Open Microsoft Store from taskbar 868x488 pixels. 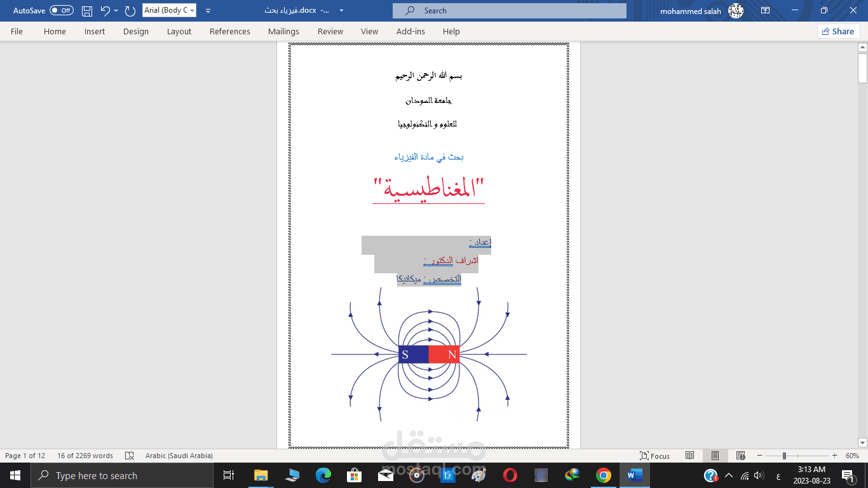click(355, 475)
